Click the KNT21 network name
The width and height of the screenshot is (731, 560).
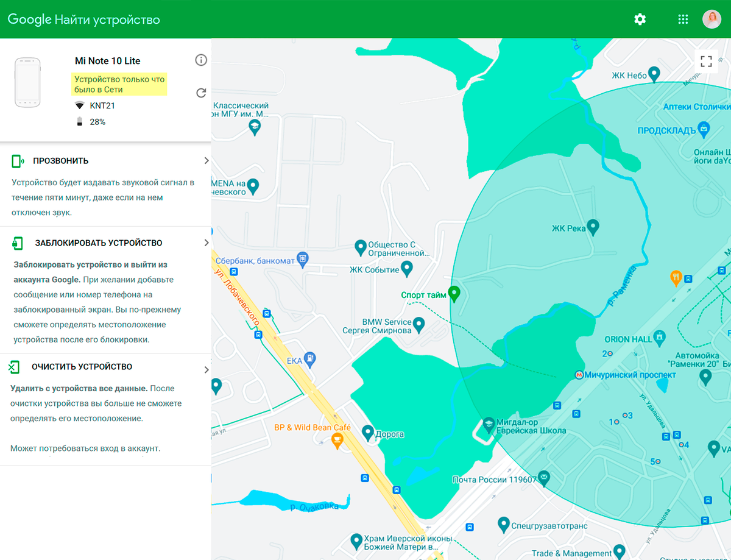coord(102,105)
